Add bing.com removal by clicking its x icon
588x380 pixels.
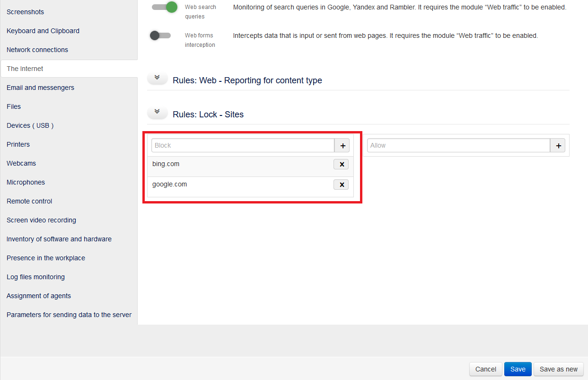(341, 164)
